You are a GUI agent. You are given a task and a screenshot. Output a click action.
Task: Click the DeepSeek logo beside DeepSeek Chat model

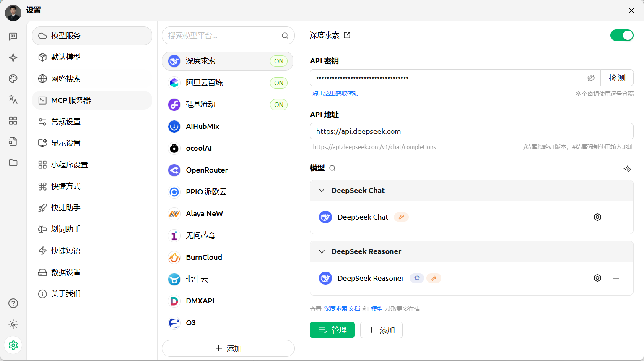tap(325, 217)
